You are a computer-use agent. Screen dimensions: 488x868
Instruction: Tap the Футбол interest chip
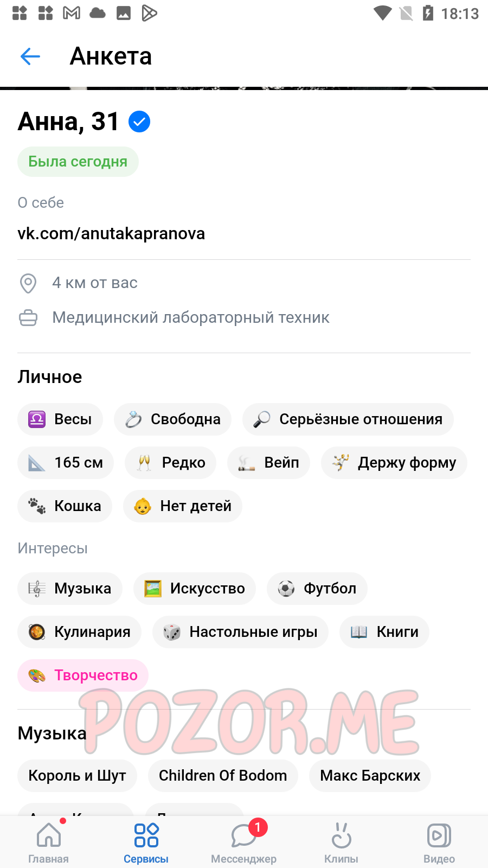point(317,589)
